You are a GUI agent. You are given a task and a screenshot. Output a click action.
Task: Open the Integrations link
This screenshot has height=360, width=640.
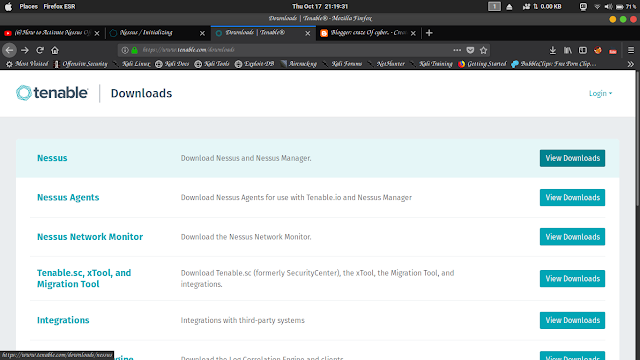(x=63, y=320)
